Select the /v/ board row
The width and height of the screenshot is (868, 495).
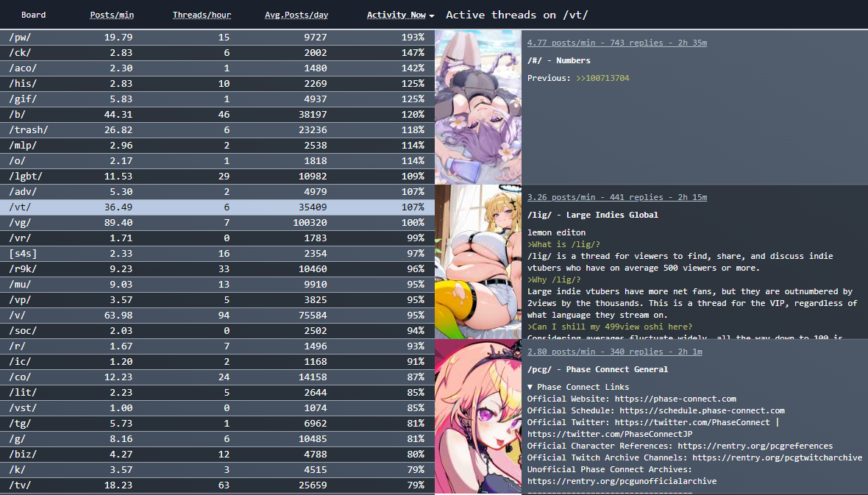(x=217, y=315)
